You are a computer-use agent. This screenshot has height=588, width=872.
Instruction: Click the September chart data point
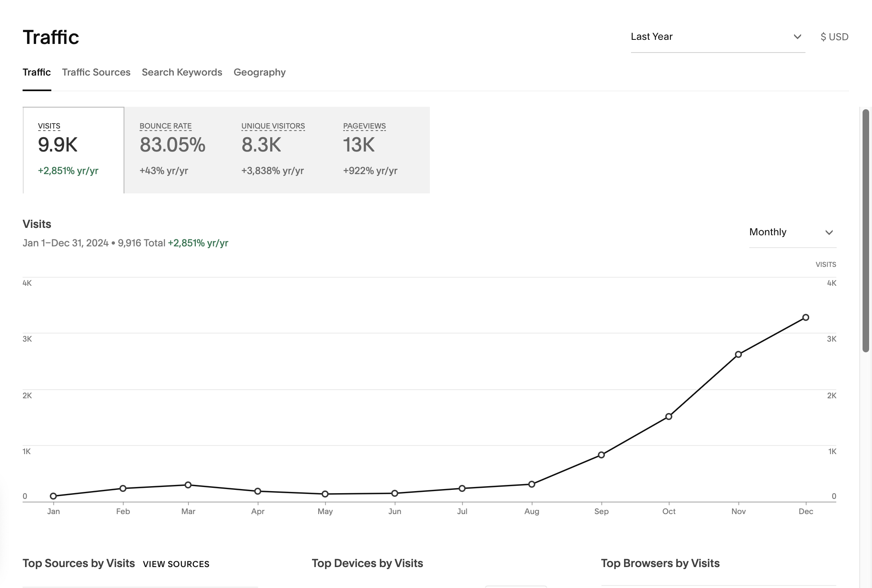601,455
